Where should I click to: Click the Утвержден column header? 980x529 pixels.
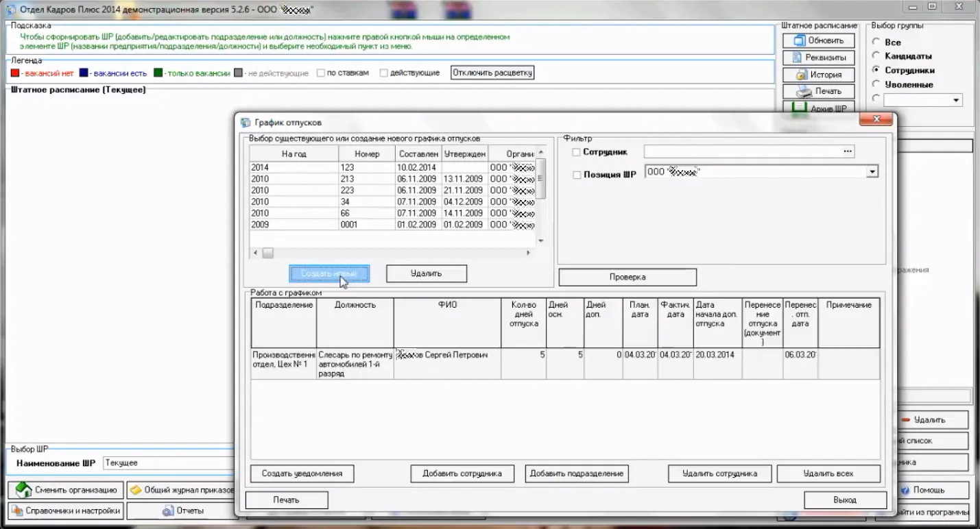465,153
